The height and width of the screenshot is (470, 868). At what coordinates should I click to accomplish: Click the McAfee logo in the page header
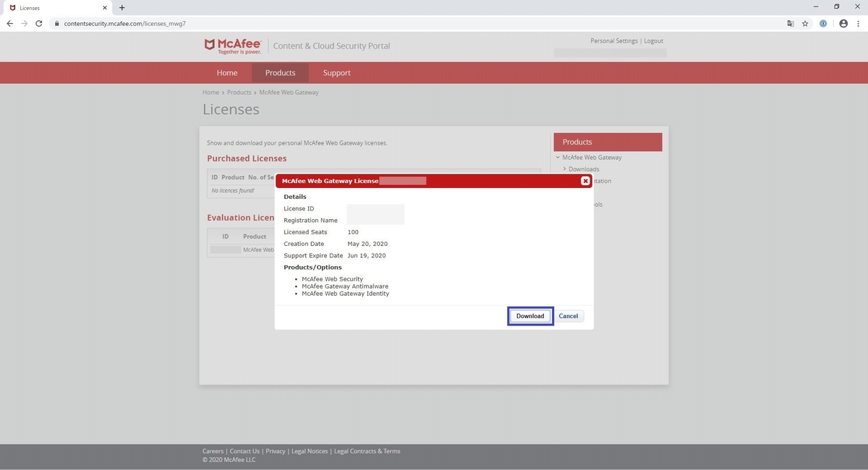pos(231,45)
